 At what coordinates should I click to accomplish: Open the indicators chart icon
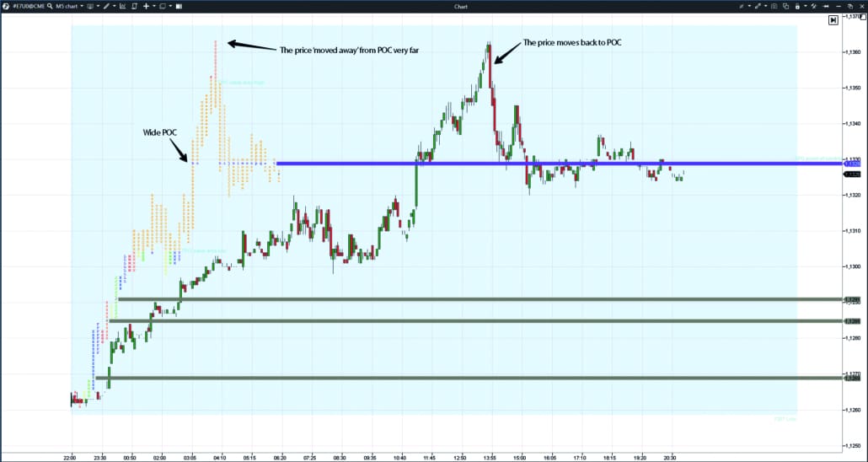pos(122,6)
